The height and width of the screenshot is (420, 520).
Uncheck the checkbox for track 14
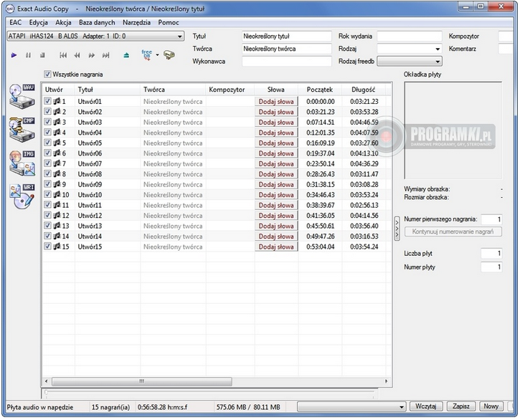47,236
